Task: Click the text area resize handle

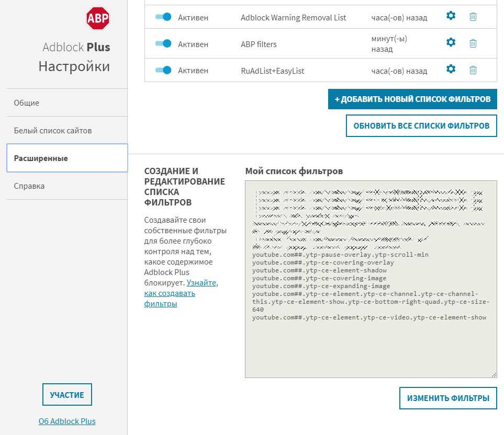Action: (494, 375)
